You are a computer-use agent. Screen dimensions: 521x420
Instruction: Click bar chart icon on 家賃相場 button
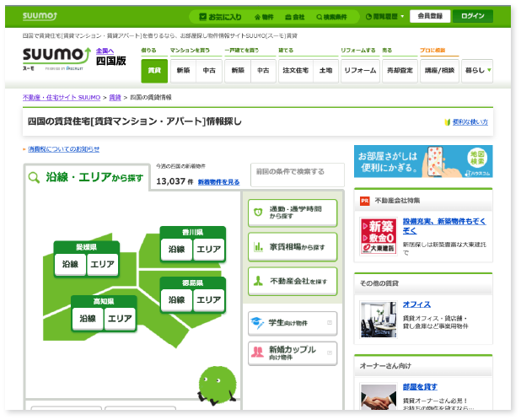click(x=258, y=246)
